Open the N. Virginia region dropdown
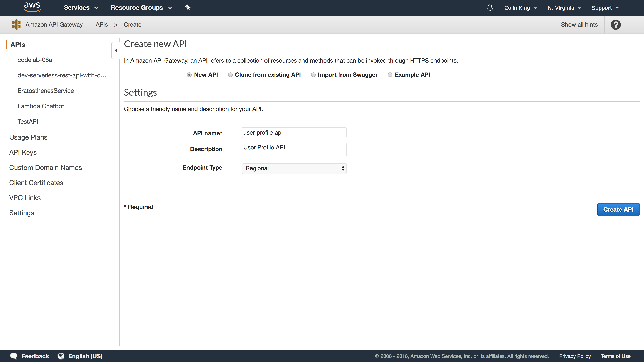 pos(564,8)
